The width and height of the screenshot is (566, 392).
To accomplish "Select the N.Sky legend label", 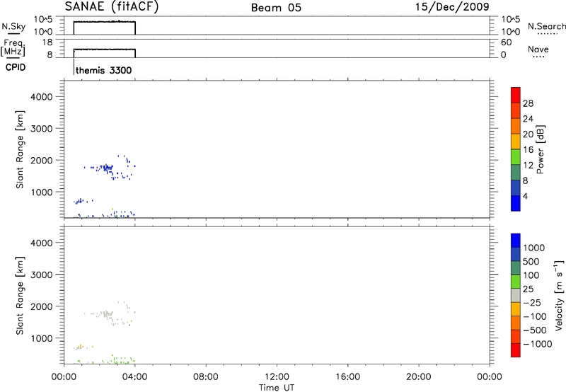I will click(13, 27).
